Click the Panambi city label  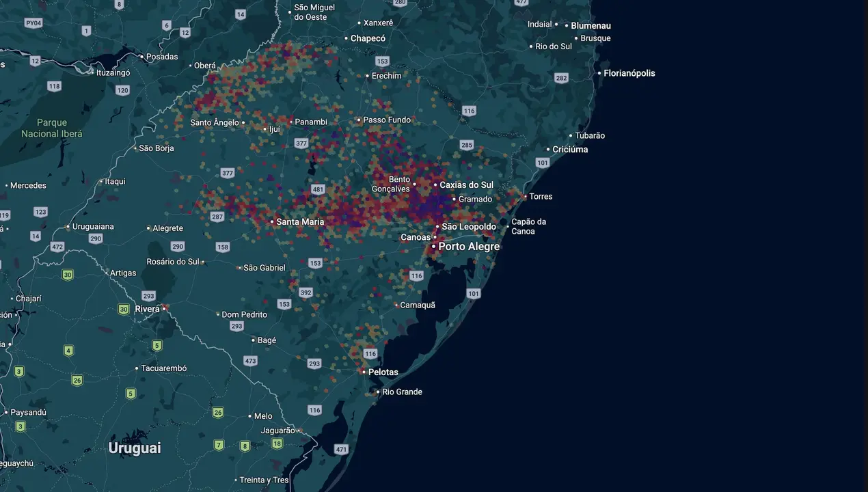(x=311, y=122)
